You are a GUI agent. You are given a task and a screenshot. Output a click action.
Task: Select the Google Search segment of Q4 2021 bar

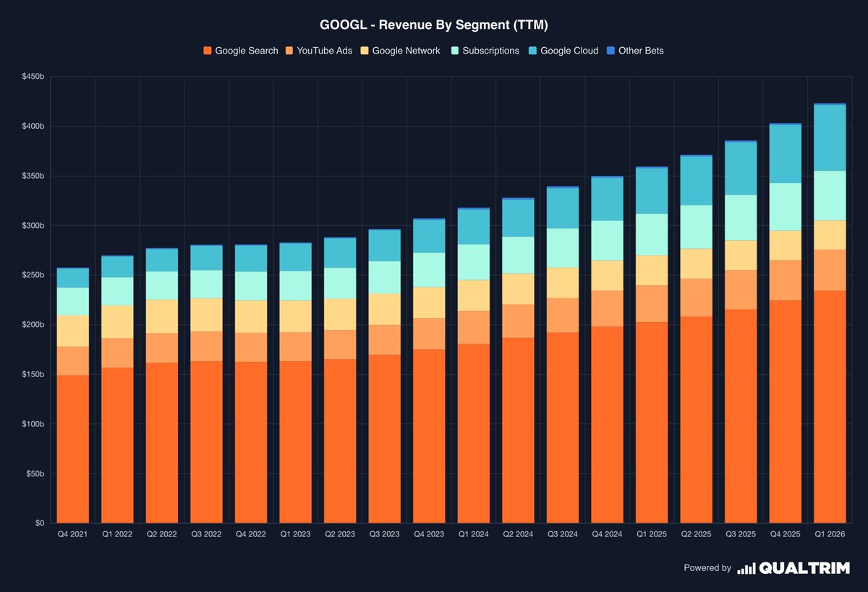point(73,449)
